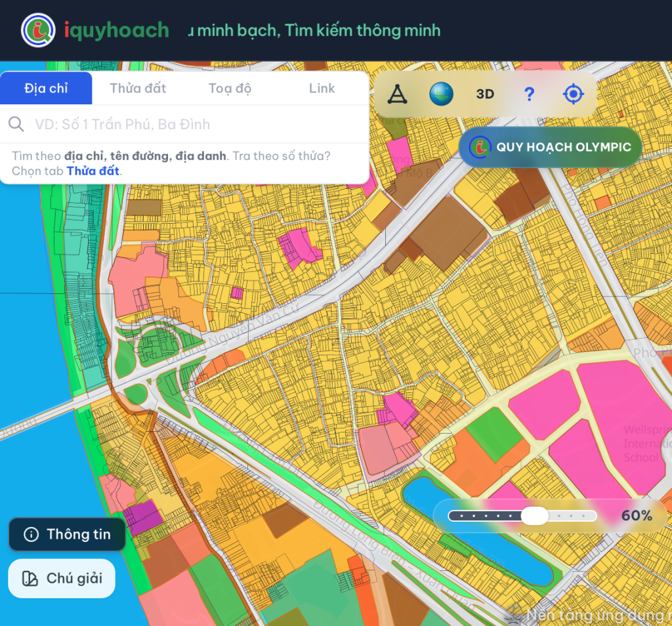Follow the Thửa đất hint link
This screenshot has height=626, width=672.
pyautogui.click(x=93, y=171)
